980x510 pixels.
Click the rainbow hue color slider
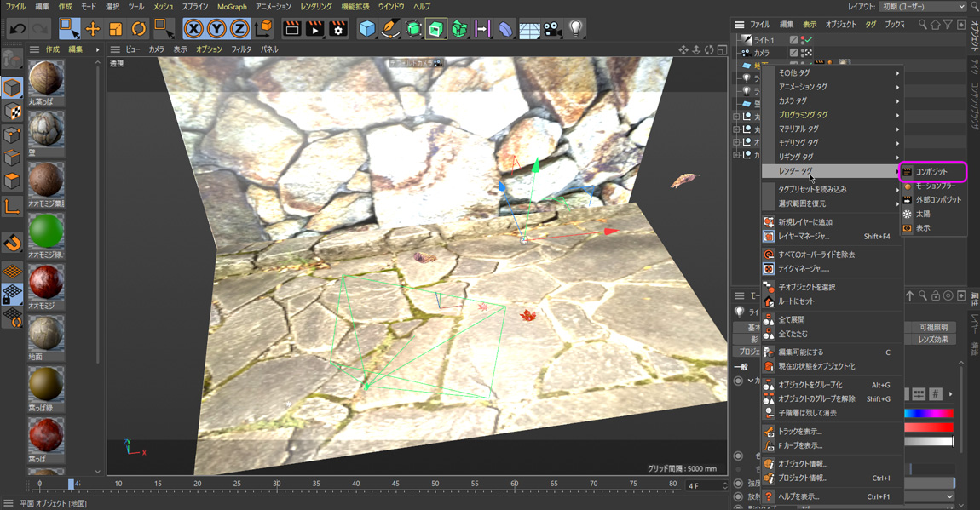(x=928, y=414)
